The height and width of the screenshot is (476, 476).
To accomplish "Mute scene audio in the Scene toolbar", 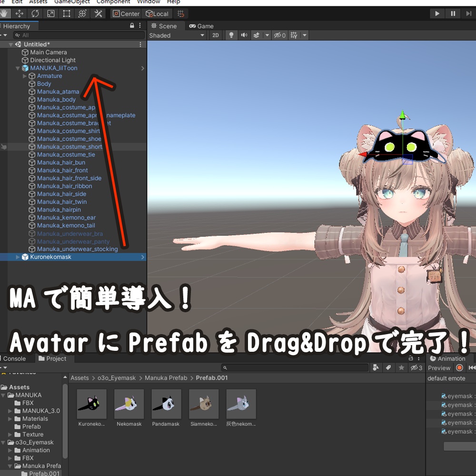I will tap(243, 35).
